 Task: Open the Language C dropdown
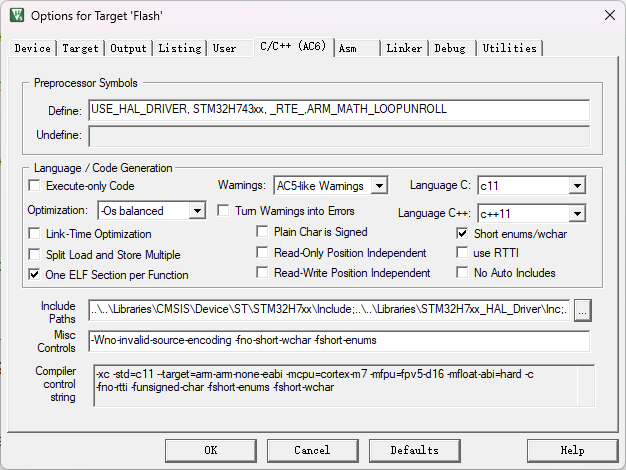click(577, 186)
